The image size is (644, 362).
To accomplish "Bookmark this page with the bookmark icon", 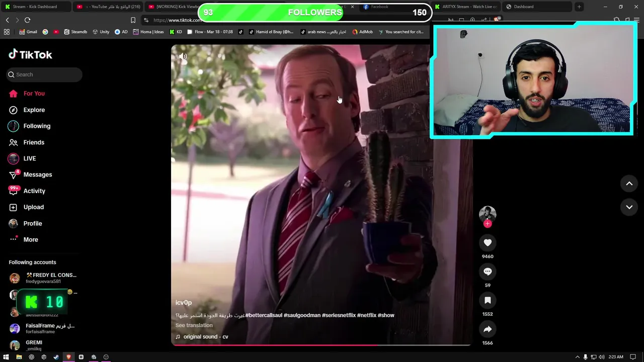I will pyautogui.click(x=133, y=20).
